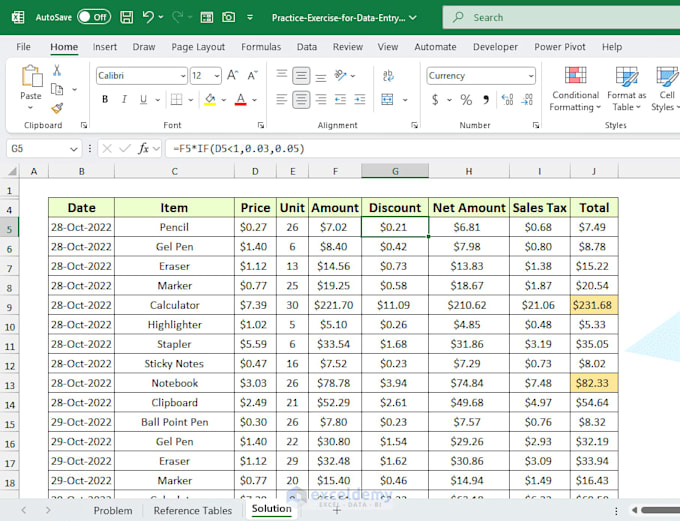The image size is (680, 521).
Task: Open fill color dropdown arrow
Action: click(x=224, y=100)
